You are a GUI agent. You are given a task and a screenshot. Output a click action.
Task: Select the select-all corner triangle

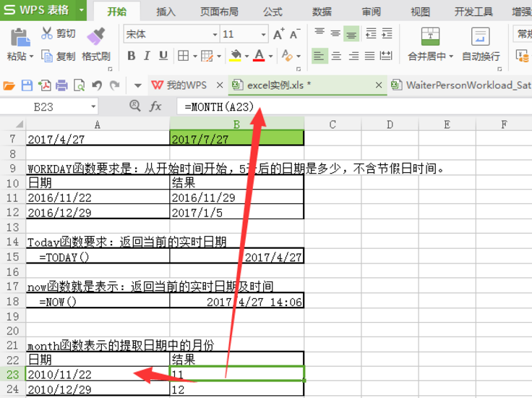[20, 124]
